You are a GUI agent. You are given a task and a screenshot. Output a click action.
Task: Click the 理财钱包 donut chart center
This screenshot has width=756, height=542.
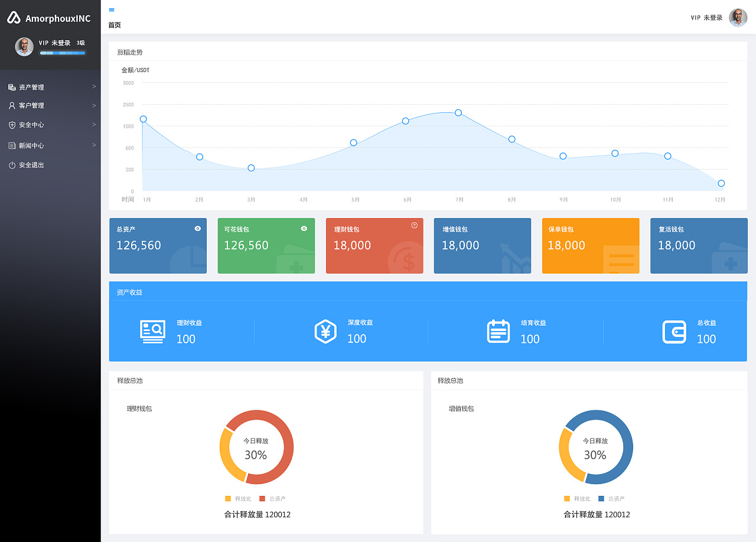tap(256, 447)
